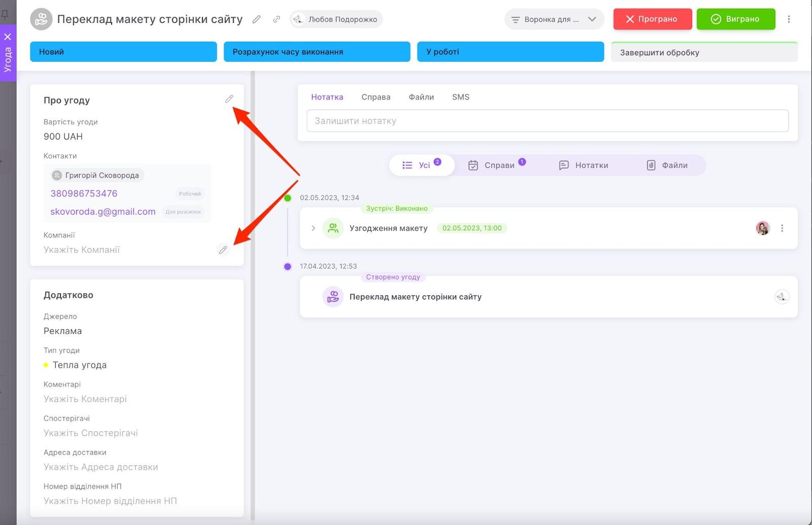Click the meeting icon beside Узгодження макету

333,228
